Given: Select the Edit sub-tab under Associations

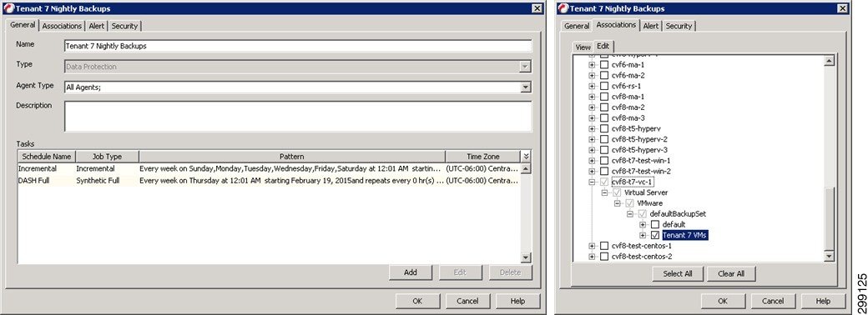Looking at the screenshot, I should pos(603,47).
